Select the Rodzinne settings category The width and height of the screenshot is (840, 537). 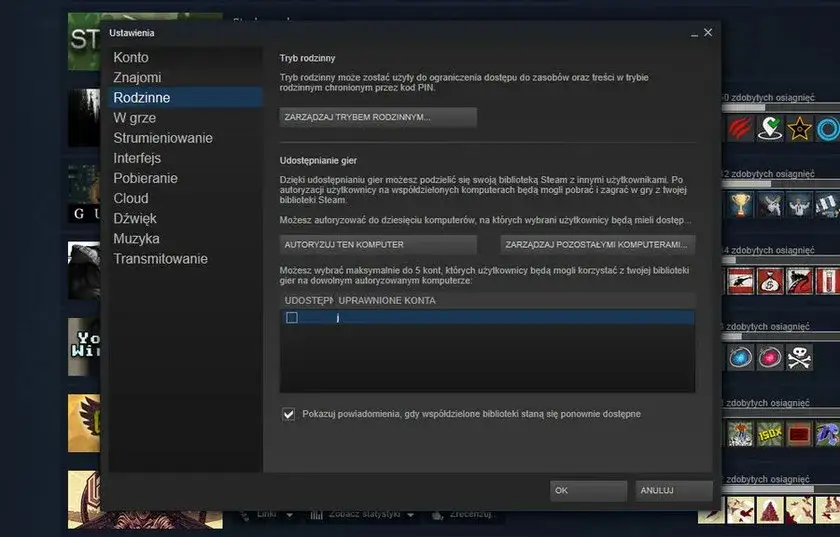185,98
